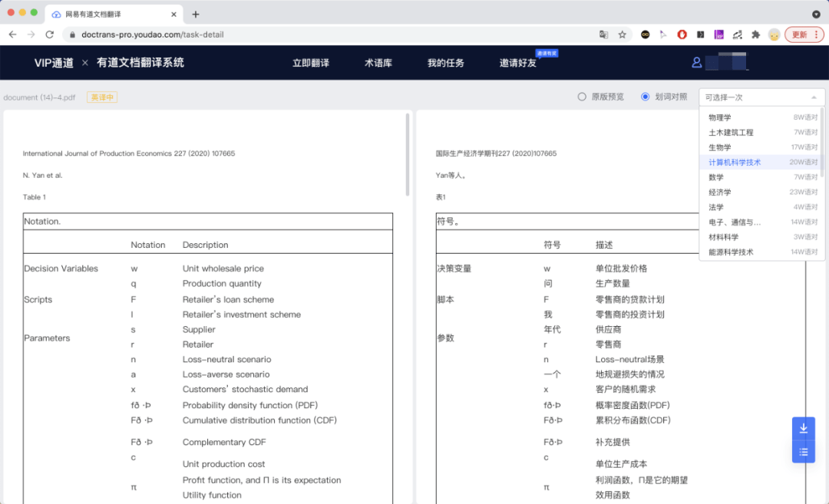
Task: Reload the page with refresh icon
Action: 50,35
